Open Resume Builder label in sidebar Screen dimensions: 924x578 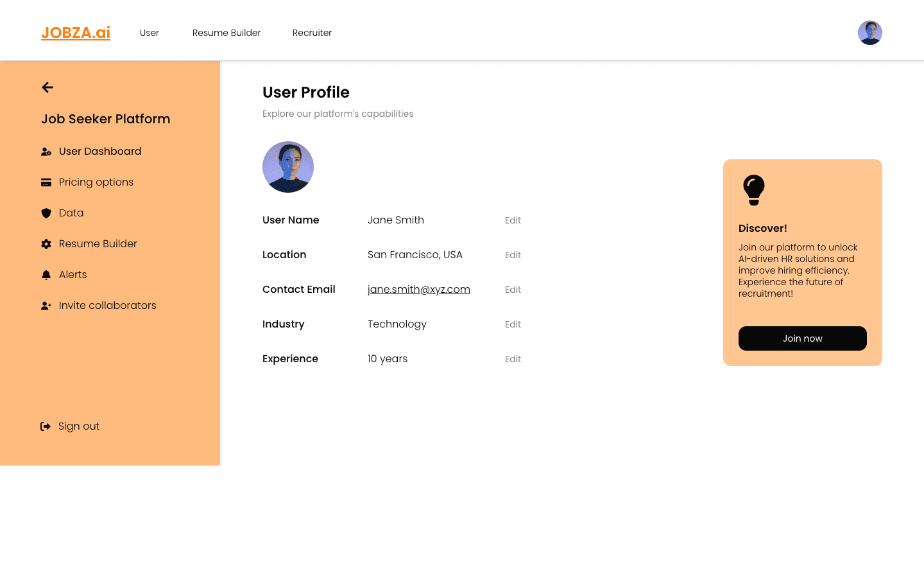tap(98, 244)
